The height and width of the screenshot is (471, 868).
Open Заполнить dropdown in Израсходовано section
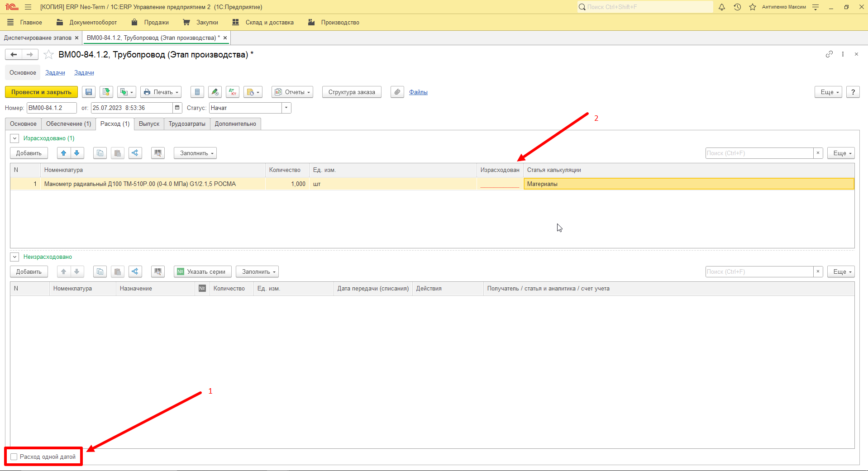coord(196,153)
